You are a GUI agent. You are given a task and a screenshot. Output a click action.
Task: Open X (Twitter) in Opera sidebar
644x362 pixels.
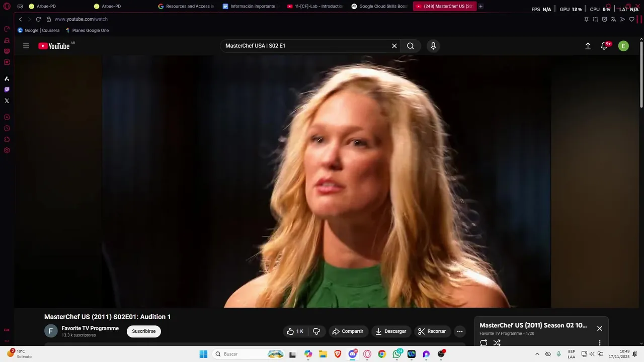7,101
